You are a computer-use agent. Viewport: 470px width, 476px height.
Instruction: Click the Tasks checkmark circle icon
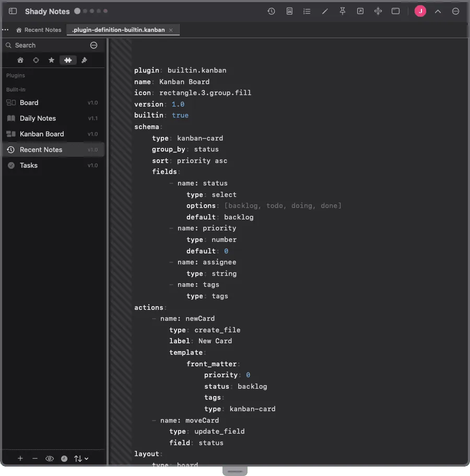[11, 166]
